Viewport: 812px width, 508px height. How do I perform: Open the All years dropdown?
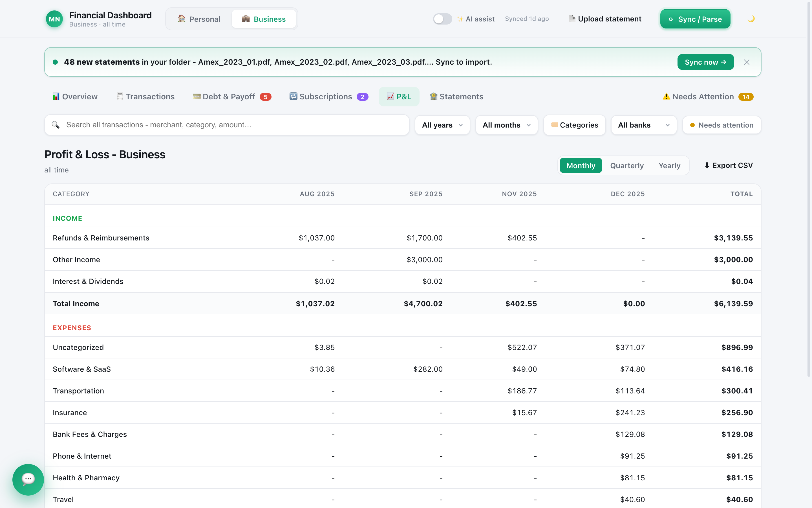click(442, 125)
